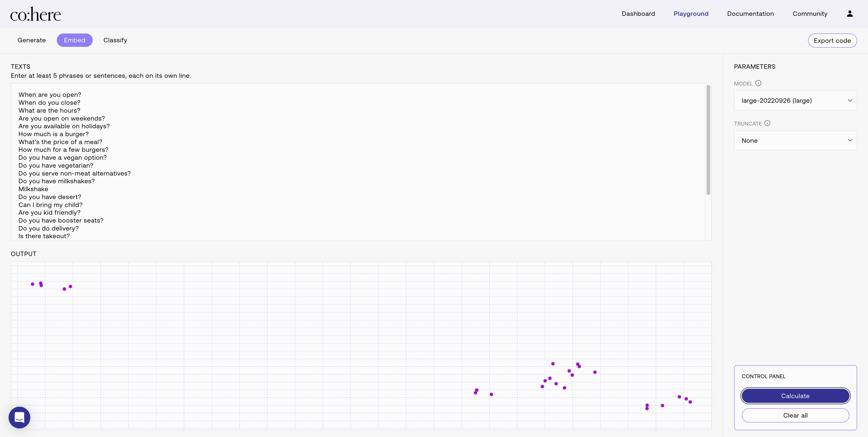Screen dimensions: 868x437
Task: Click the texts box vertical scrollbar
Action: pos(708,140)
